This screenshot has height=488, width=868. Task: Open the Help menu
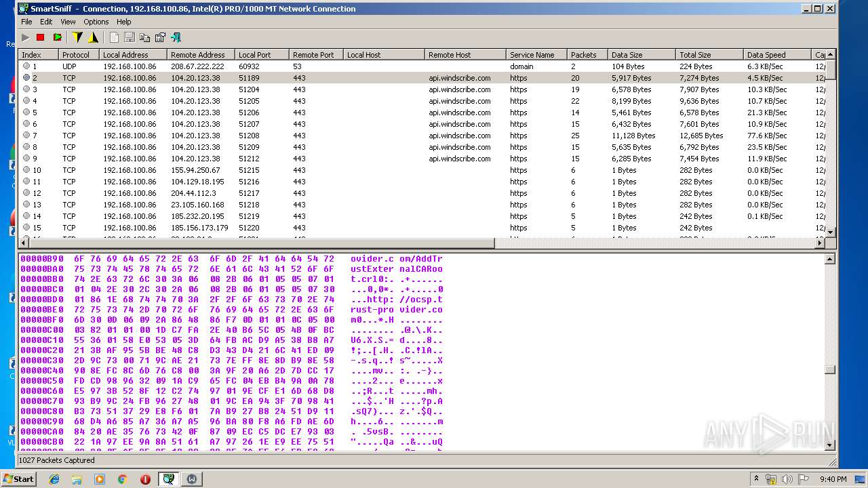123,22
